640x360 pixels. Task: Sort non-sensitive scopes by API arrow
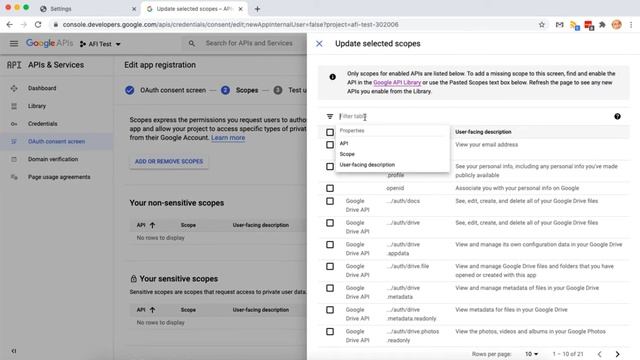point(152,225)
